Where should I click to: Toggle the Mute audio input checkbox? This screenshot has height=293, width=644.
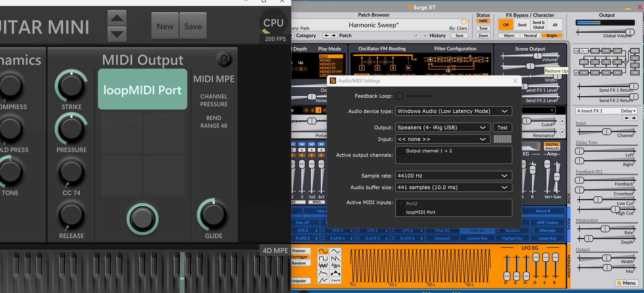[399, 96]
